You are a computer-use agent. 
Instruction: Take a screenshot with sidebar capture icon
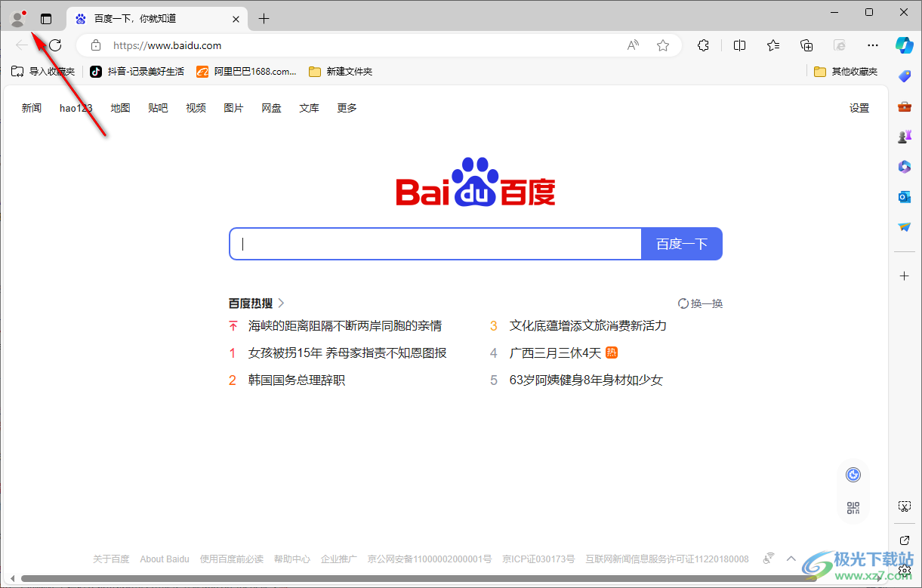pyautogui.click(x=905, y=506)
